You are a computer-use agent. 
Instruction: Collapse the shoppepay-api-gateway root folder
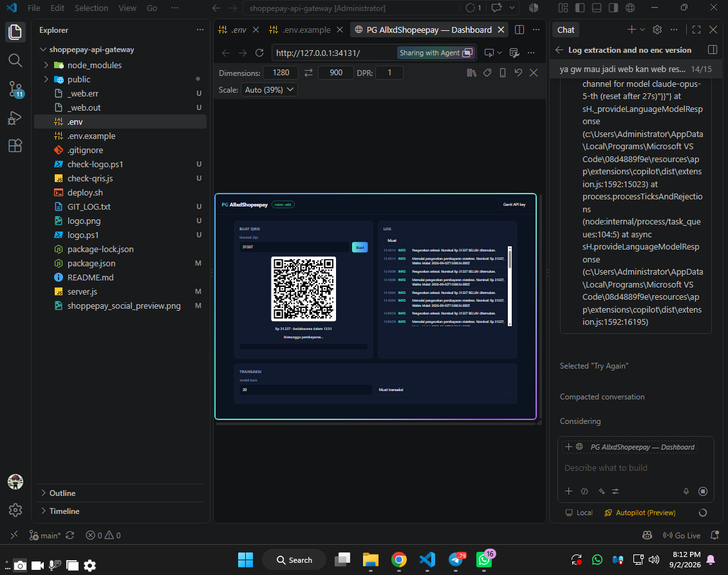(x=43, y=50)
